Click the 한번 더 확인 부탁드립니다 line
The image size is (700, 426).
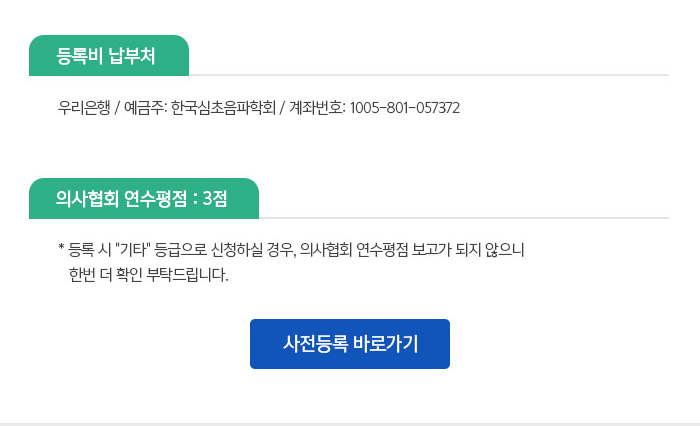coord(149,275)
